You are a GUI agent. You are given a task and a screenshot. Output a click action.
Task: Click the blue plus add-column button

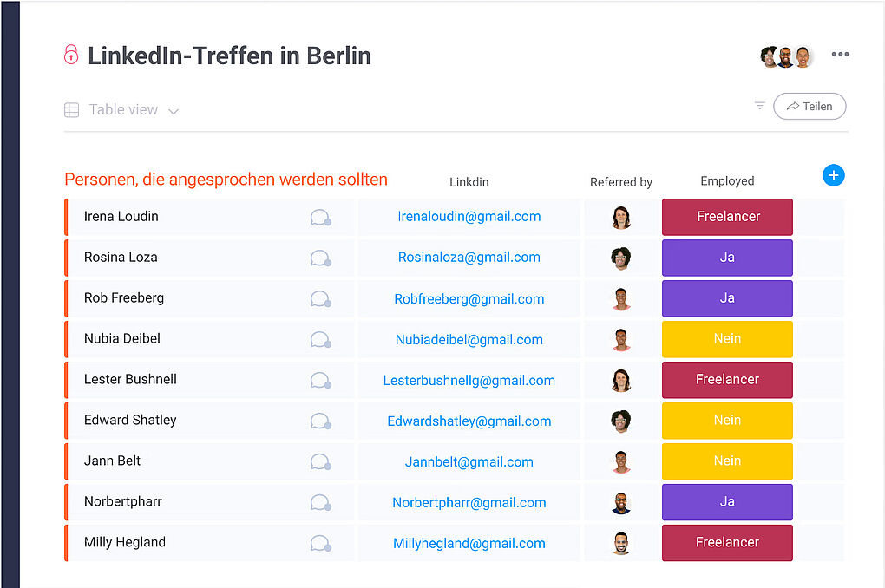click(833, 176)
